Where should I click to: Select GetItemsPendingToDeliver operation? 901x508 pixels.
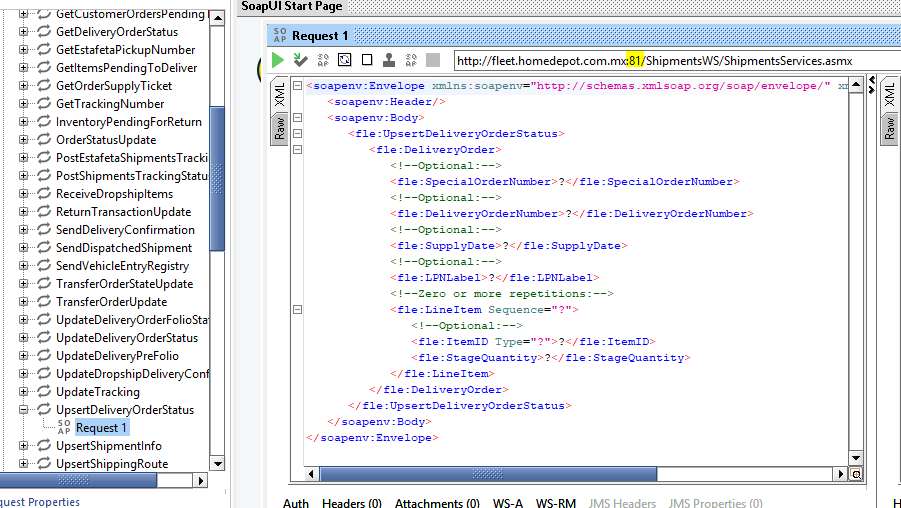126,68
